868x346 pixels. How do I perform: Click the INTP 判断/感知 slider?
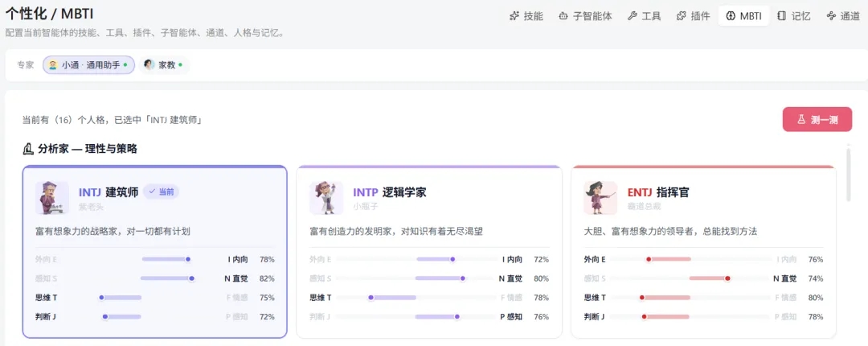(x=416, y=316)
